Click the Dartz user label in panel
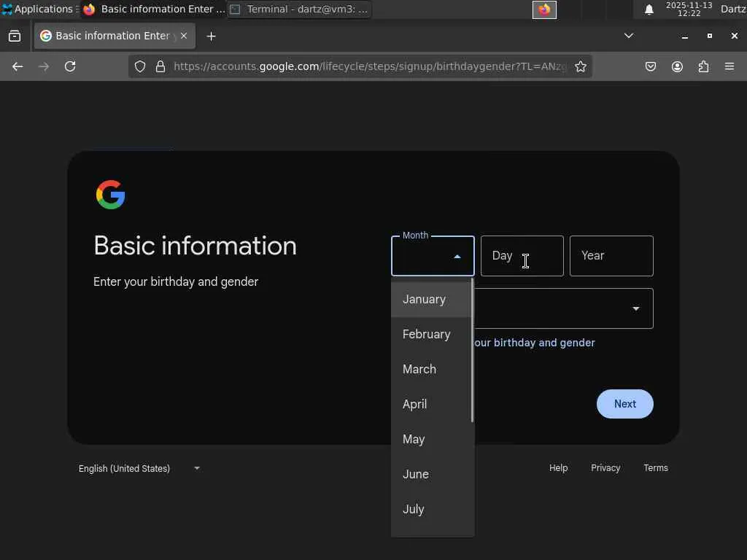 [x=734, y=9]
